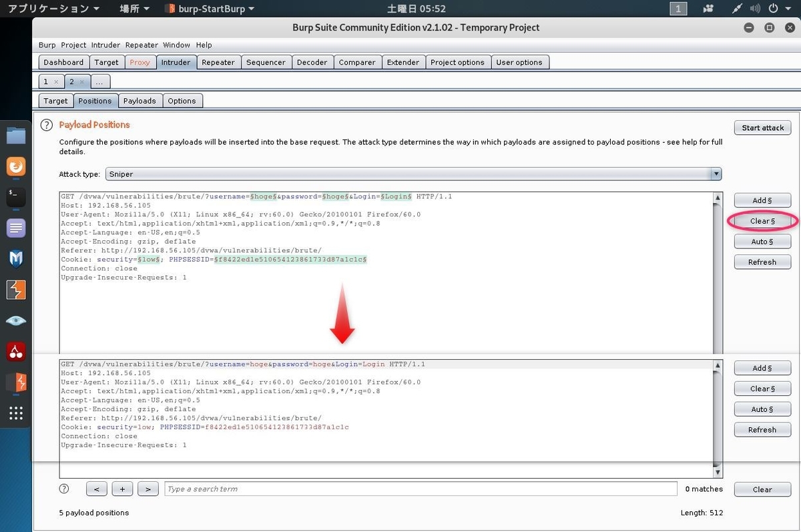The width and height of the screenshot is (801, 532).
Task: Switch to the Dashboard tab
Action: click(x=63, y=62)
